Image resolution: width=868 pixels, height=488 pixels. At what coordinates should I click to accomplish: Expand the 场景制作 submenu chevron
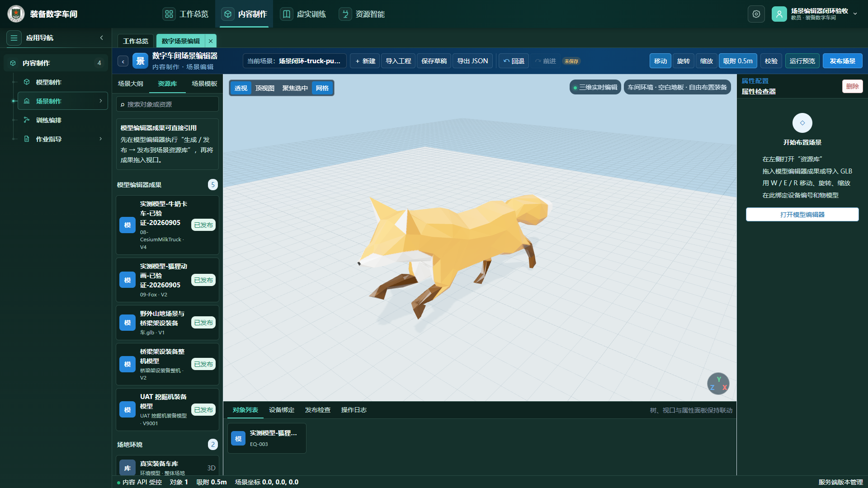101,101
